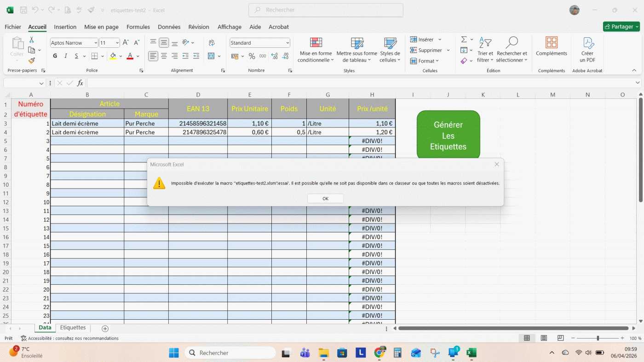The image size is (644, 362).
Task: Switch to the Etiquettes sheet tab
Action: pos(73,328)
